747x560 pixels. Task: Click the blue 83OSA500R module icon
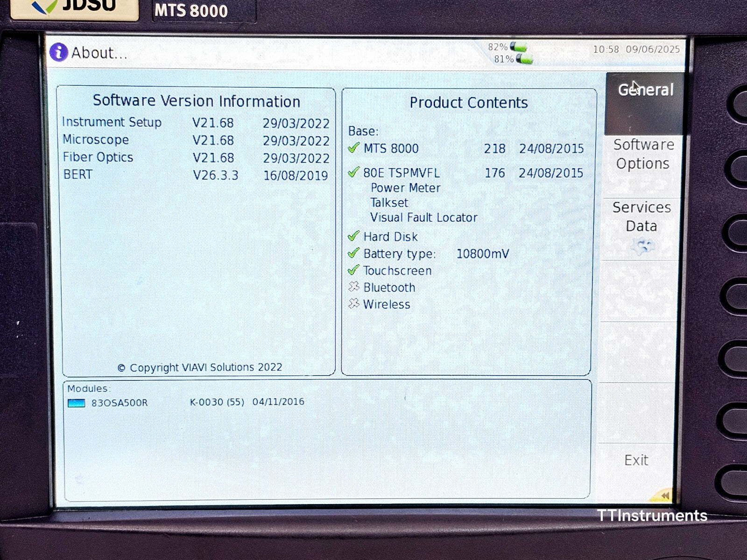(77, 403)
